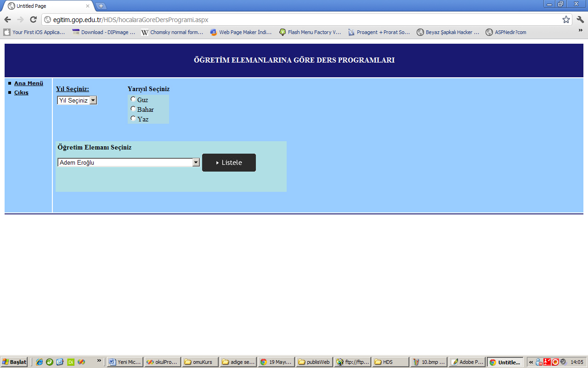The image size is (588, 368).
Task: Open the ASPNedir?com bookmark
Action: click(x=506, y=32)
